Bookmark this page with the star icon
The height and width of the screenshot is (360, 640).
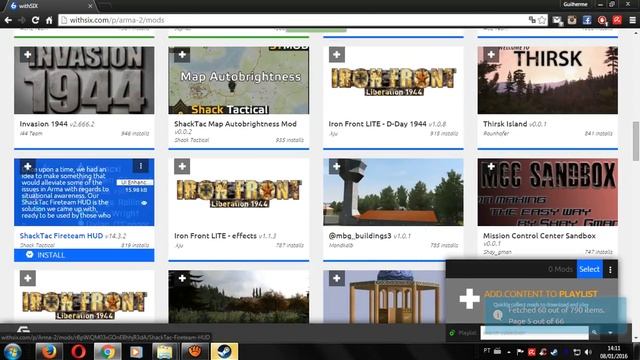coord(542,20)
